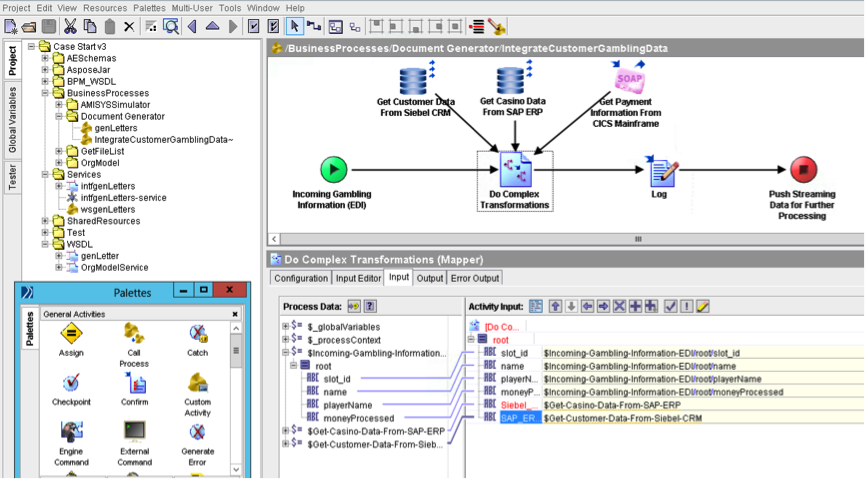The width and height of the screenshot is (865, 479).
Task: Delete selected resource with X toolbar icon
Action: pos(129,26)
